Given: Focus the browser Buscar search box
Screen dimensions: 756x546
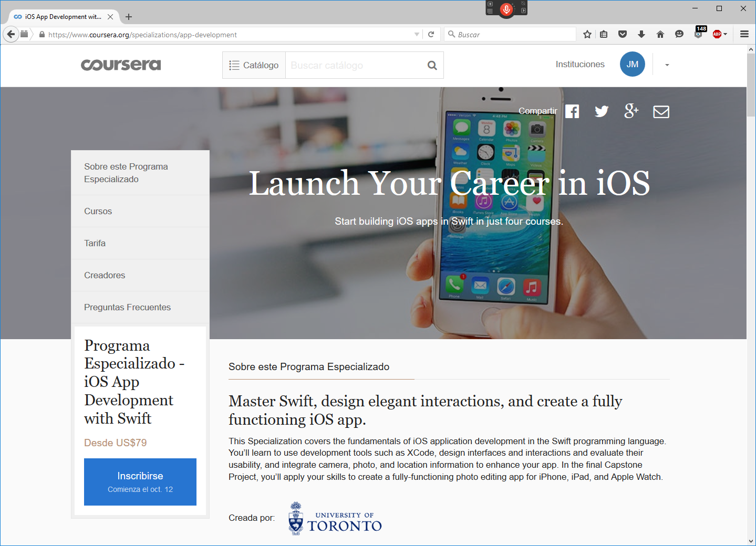Looking at the screenshot, I should tap(510, 34).
